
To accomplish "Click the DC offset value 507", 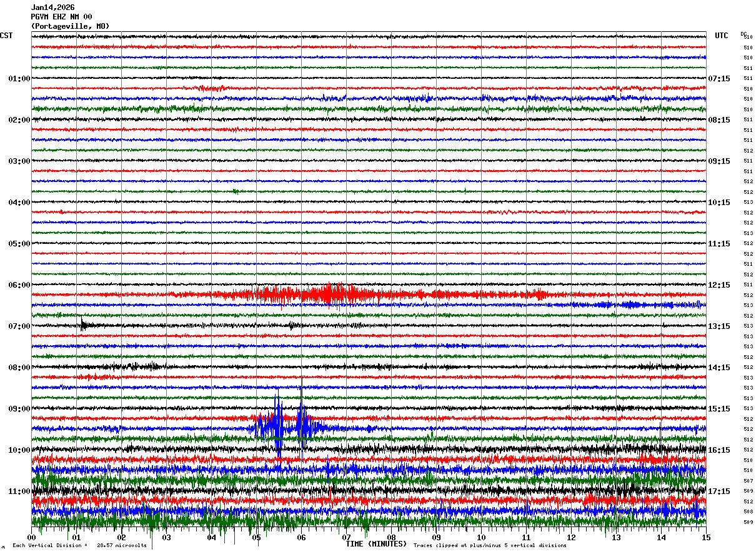I will pyautogui.click(x=748, y=481).
